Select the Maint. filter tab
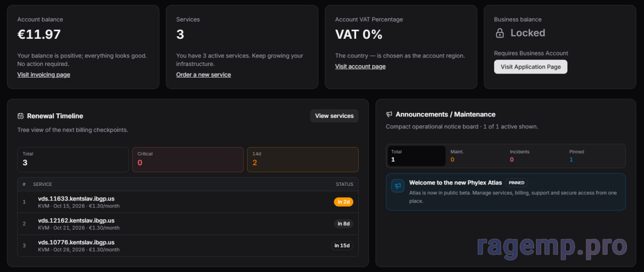The height and width of the screenshot is (272, 644). [475, 156]
